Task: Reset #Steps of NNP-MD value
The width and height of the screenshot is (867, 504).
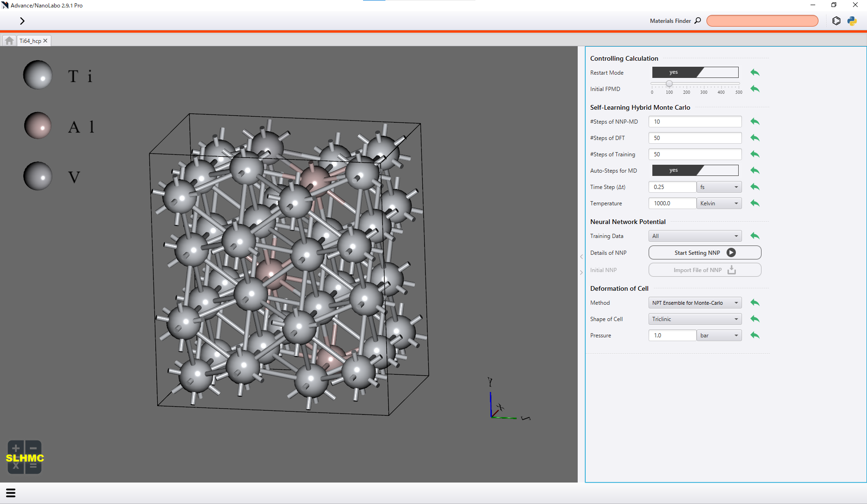Action: (x=755, y=121)
